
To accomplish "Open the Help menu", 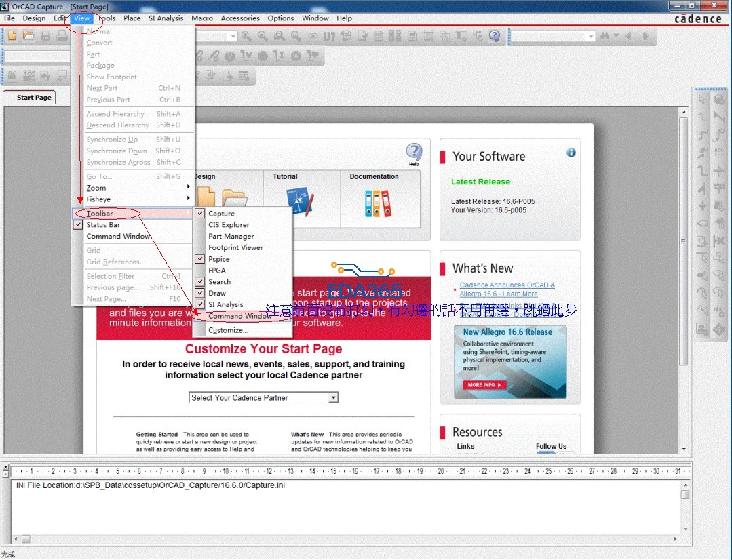I will click(344, 18).
